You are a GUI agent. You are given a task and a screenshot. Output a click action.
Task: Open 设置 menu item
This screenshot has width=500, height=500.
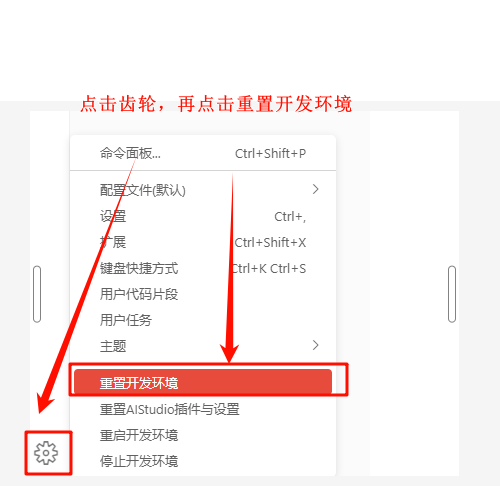(x=203, y=216)
